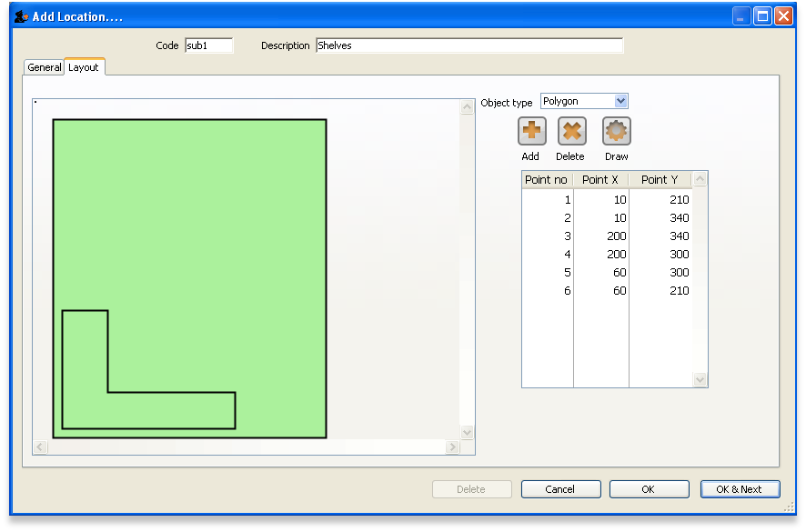The height and width of the screenshot is (532, 806).
Task: Switch to the General tab
Action: pyautogui.click(x=44, y=67)
